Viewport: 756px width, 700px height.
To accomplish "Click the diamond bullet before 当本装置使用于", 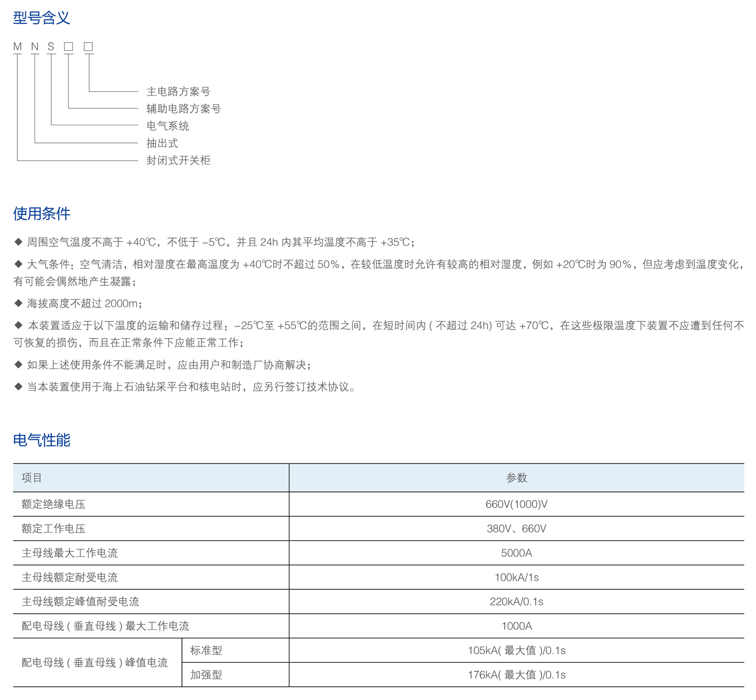I will 18,386.
